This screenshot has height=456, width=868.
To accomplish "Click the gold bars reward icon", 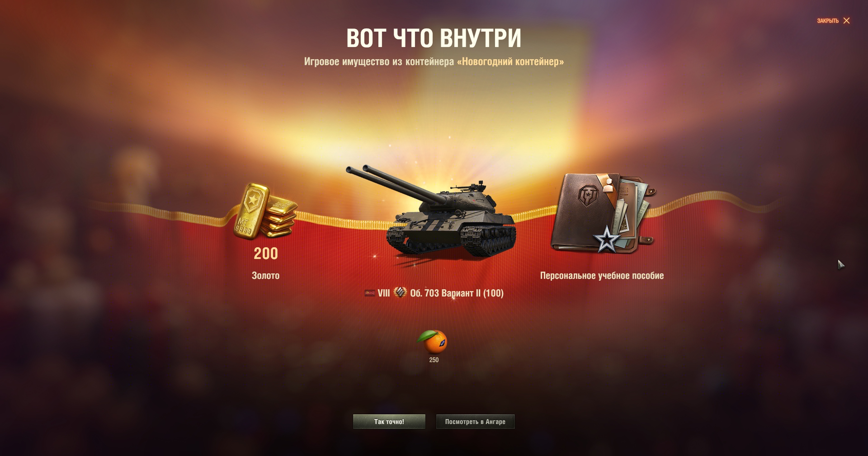I will click(x=265, y=211).
